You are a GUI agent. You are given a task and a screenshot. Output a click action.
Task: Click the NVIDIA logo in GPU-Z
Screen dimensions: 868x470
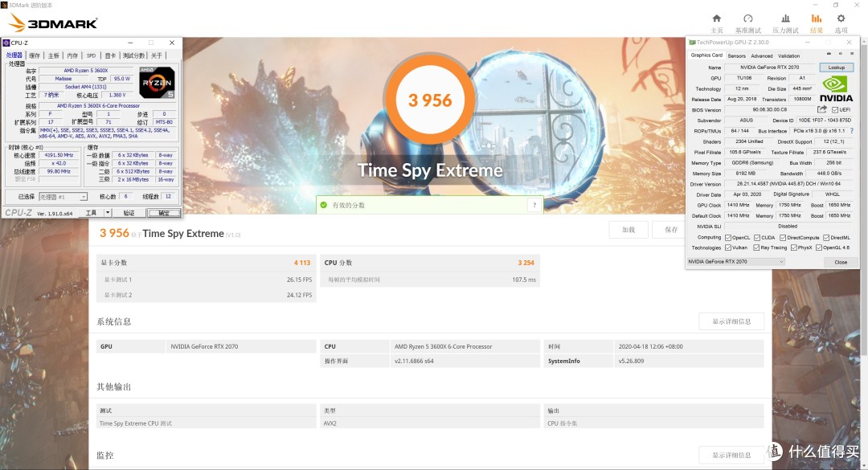coord(835,88)
